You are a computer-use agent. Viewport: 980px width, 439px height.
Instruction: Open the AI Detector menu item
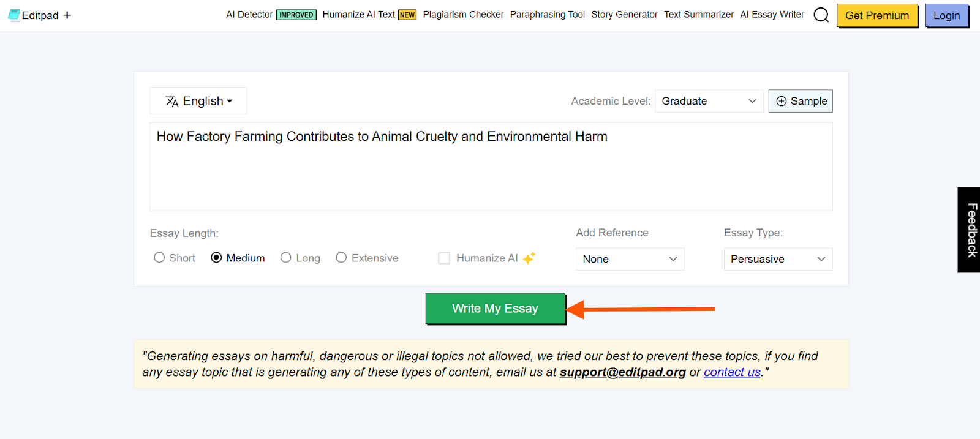[249, 15]
